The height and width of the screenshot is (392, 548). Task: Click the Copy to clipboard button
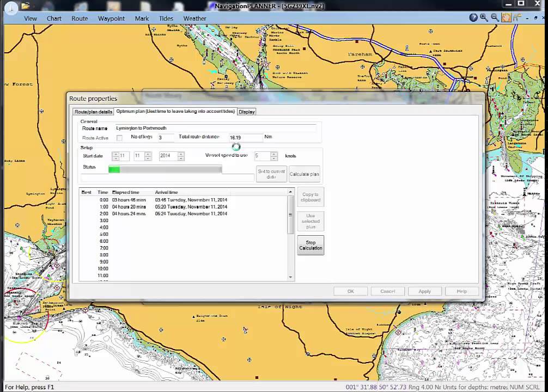point(310,197)
